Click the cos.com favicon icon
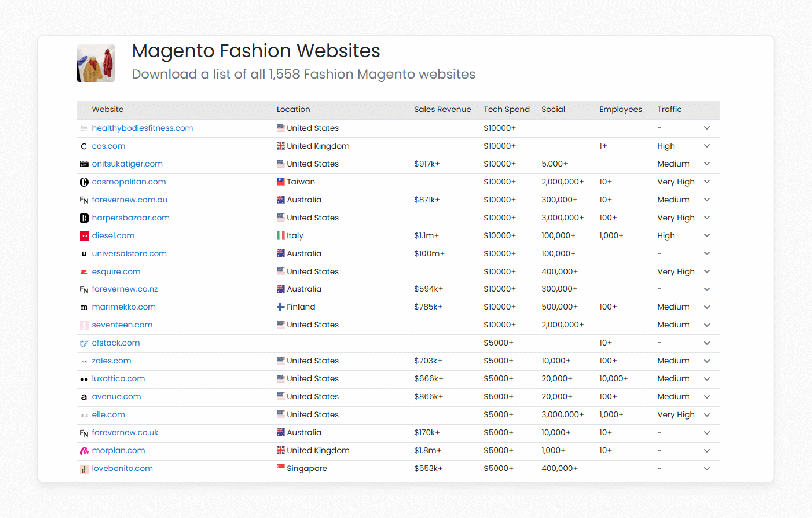 point(84,146)
